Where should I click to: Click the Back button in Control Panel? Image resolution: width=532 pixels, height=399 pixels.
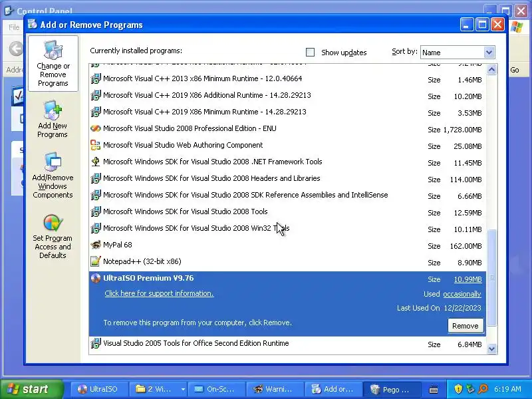coord(16,49)
